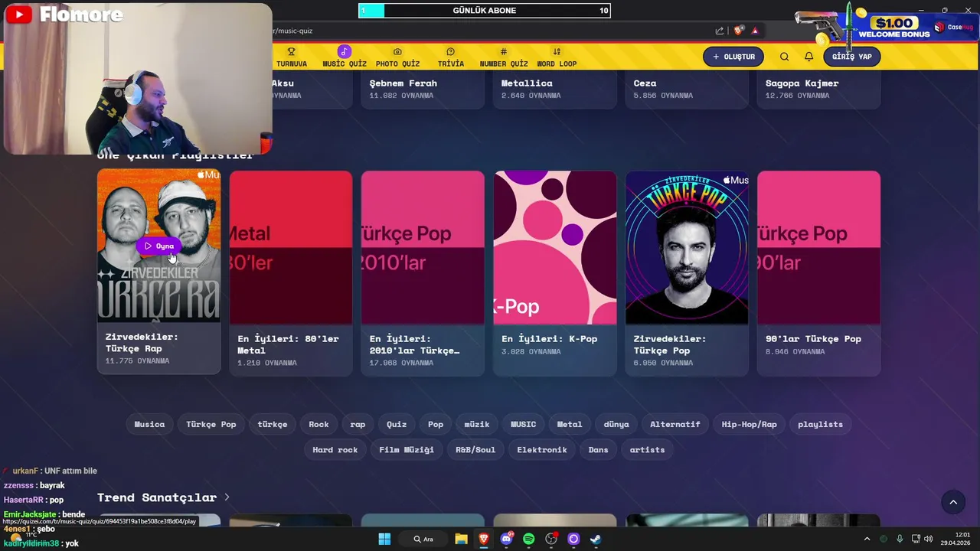Open Word Loop from the navbar

[x=557, y=57]
